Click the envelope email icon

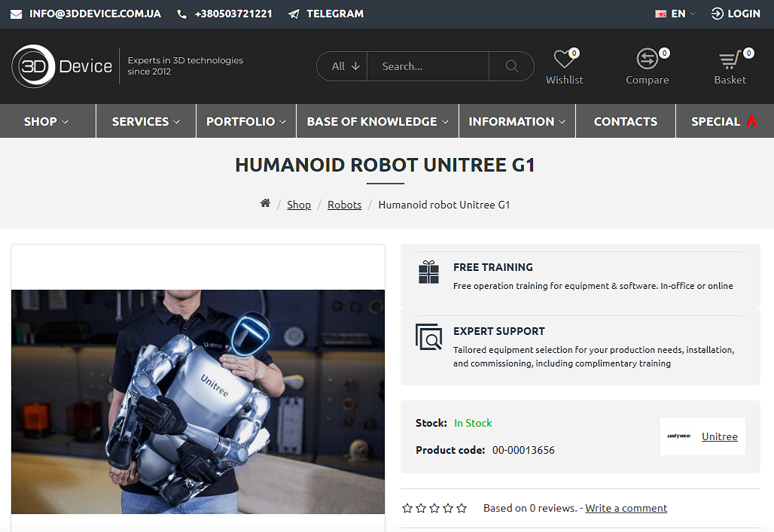tap(17, 14)
